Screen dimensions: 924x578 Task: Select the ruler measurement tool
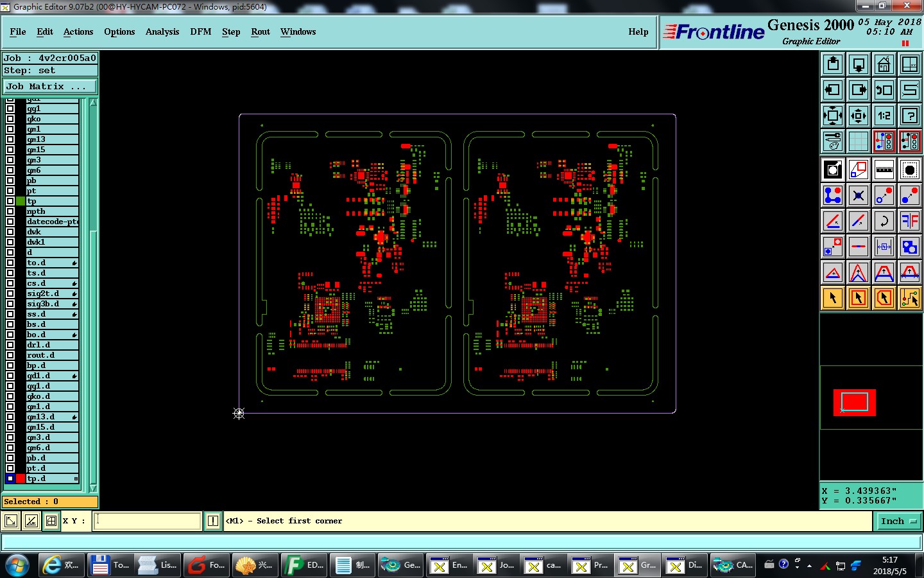(884, 170)
